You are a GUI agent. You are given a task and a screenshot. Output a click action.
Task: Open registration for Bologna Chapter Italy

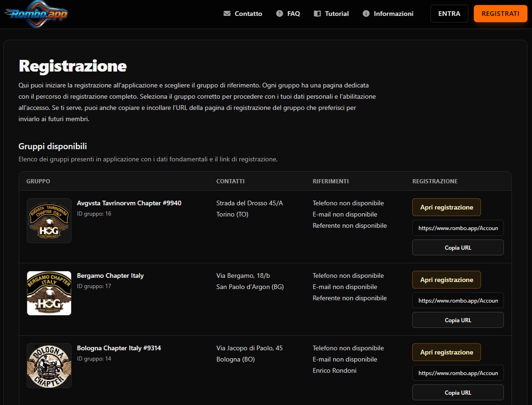[x=446, y=353]
